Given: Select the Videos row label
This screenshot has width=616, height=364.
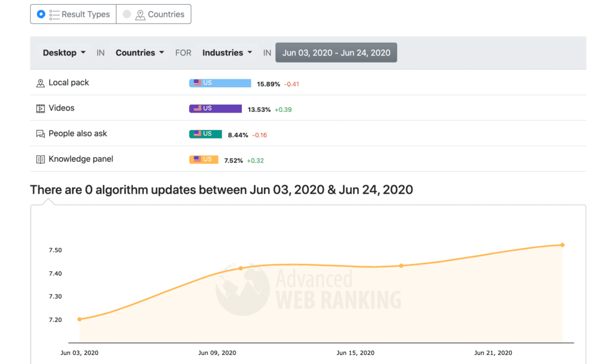Looking at the screenshot, I should [x=61, y=108].
